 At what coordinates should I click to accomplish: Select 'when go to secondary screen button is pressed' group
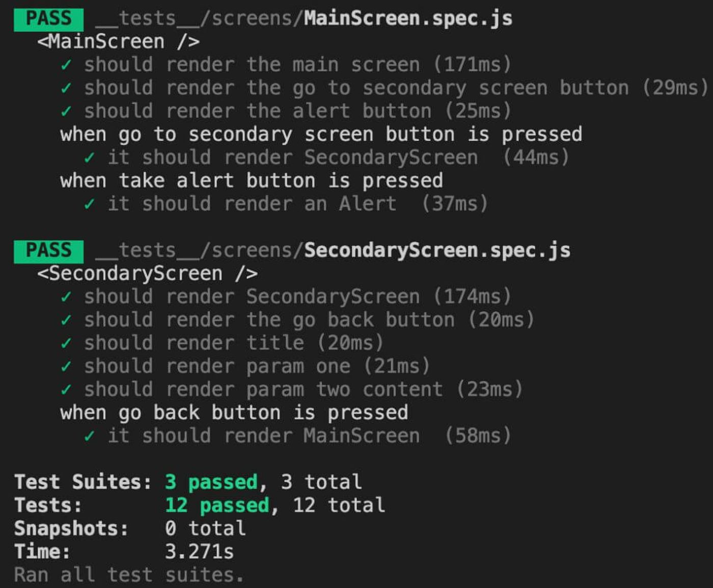coord(321,135)
